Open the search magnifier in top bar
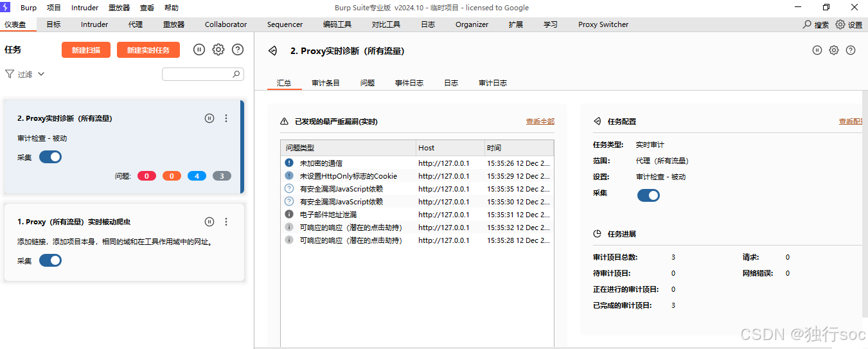 coord(807,24)
